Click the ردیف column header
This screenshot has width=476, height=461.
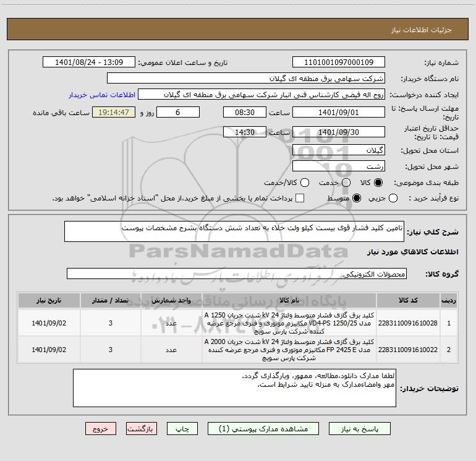[449, 300]
